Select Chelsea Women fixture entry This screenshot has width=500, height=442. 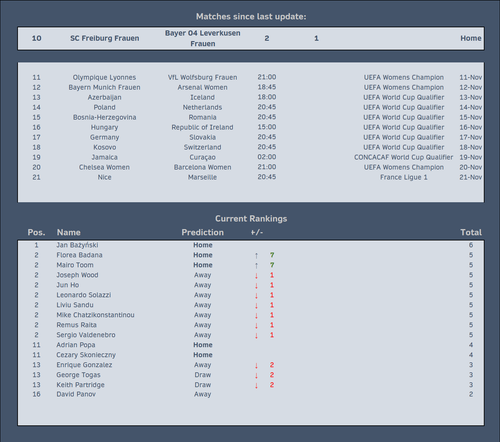click(x=104, y=167)
